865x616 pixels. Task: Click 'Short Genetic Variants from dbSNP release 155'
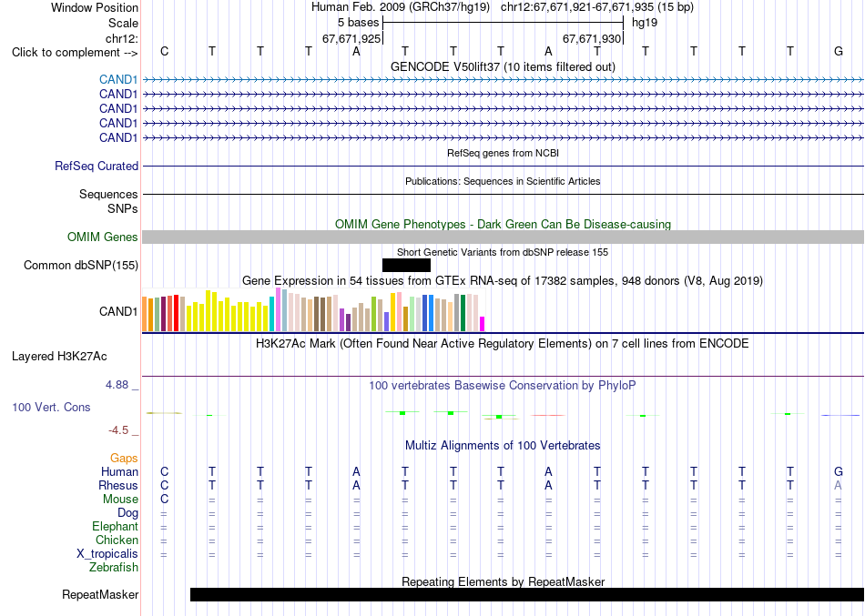pyautogui.click(x=503, y=252)
